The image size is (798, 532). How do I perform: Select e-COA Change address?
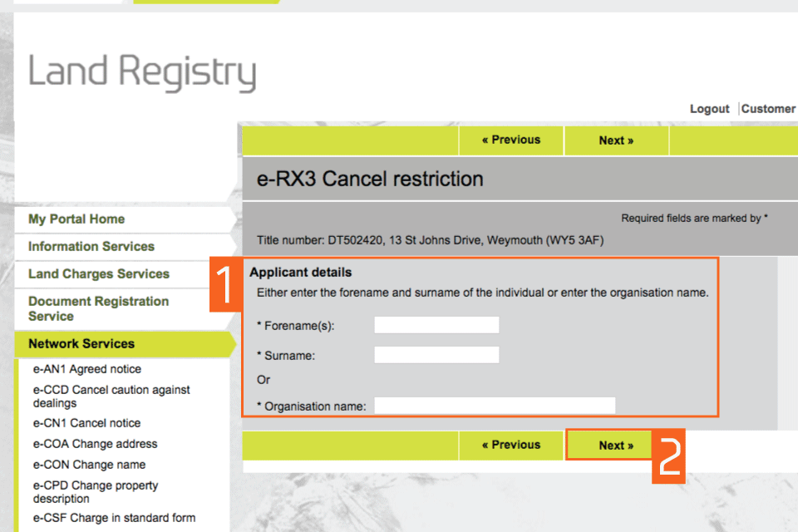[95, 444]
